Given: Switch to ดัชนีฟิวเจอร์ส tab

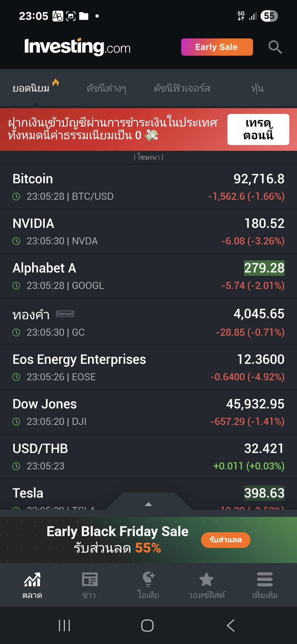Looking at the screenshot, I should [x=182, y=88].
